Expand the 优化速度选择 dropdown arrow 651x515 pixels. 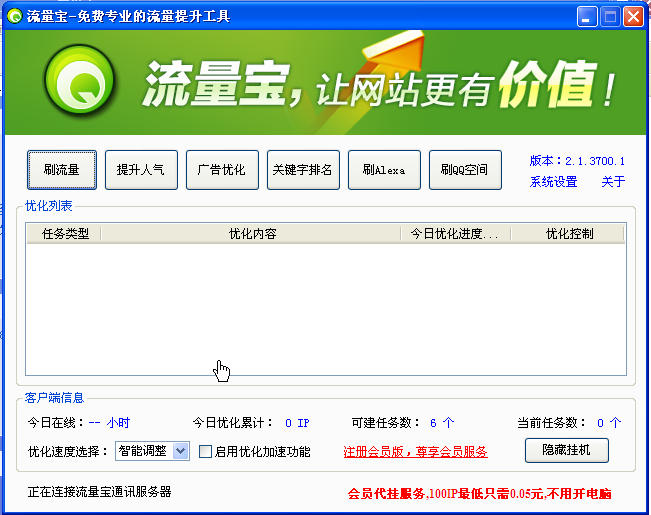click(x=181, y=451)
